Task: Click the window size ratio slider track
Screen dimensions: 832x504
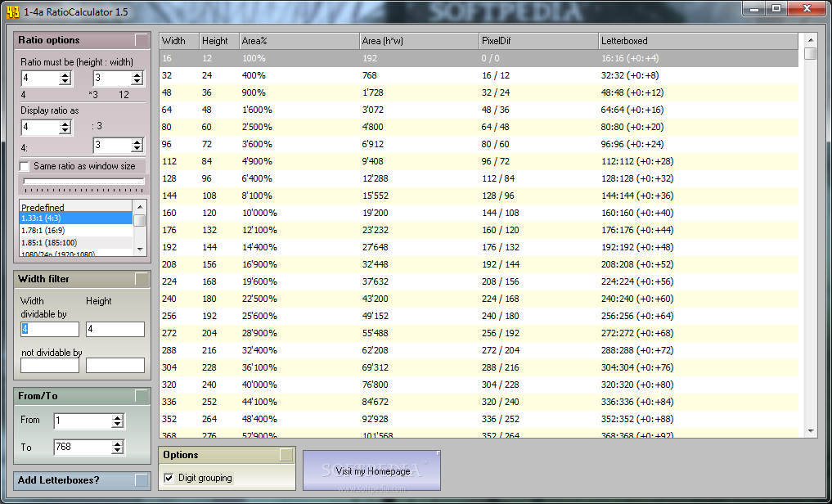Action: [x=83, y=182]
